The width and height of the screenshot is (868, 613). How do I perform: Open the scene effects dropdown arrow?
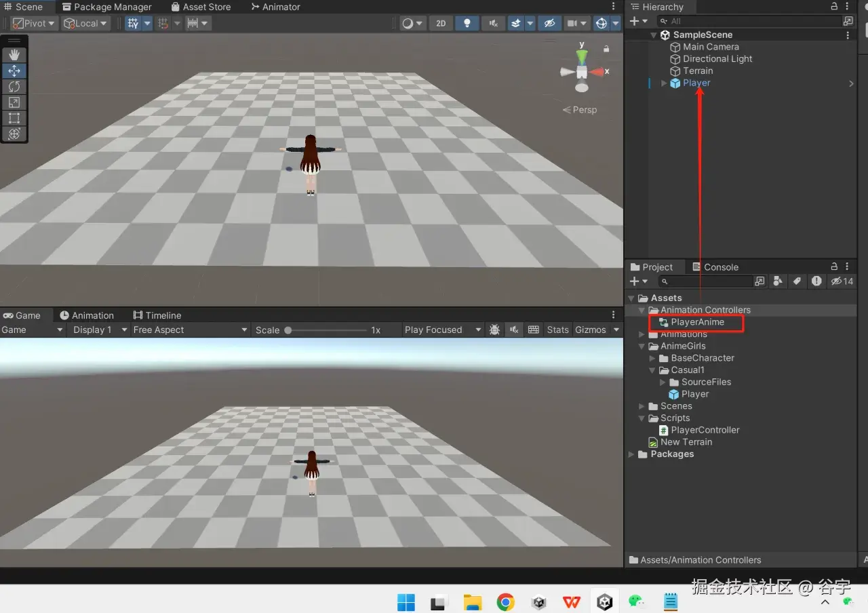(530, 23)
